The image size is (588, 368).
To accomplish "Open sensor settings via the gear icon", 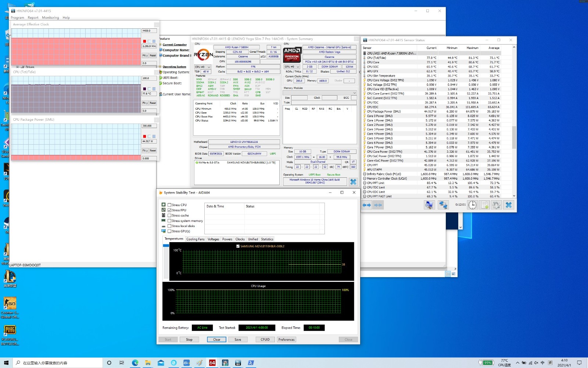I will click(x=496, y=205).
